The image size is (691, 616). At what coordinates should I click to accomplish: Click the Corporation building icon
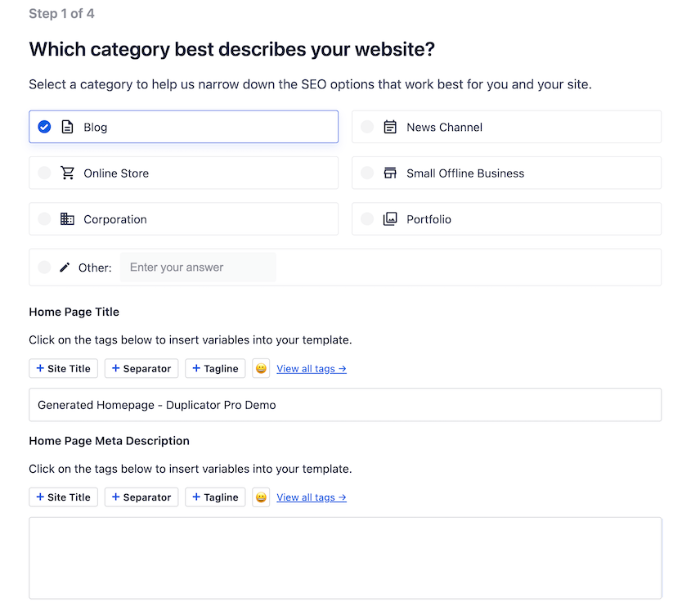[68, 219]
